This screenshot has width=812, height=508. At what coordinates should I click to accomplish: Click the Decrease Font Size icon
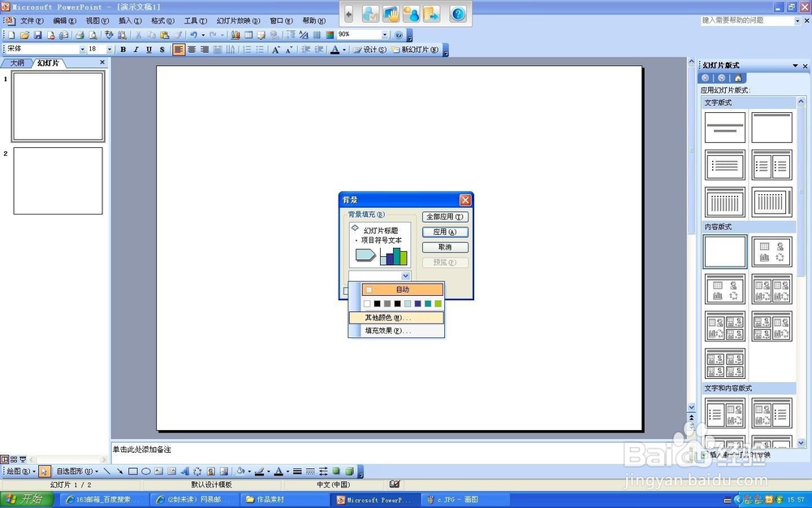pyautogui.click(x=289, y=50)
